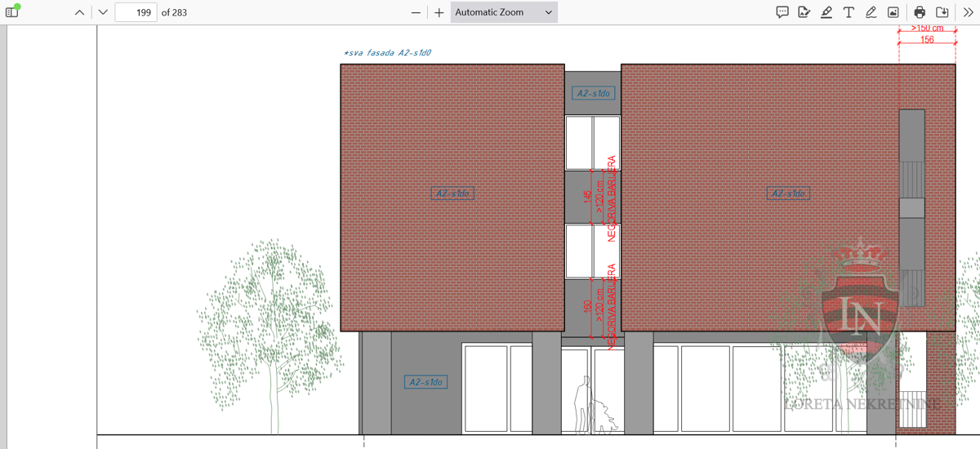
Task: Click the top center A2-s1do label
Action: [593, 93]
